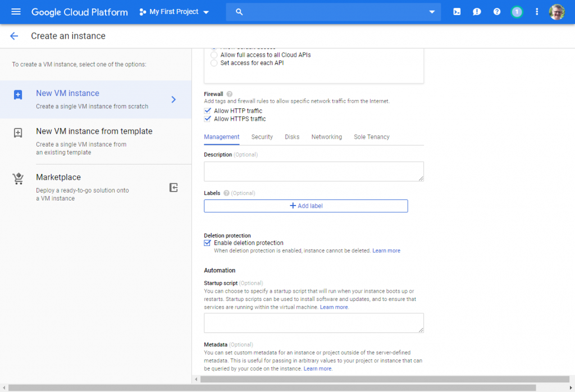Open the My First Project dropdown
Image resolution: width=575 pixels, height=392 pixels.
[174, 12]
